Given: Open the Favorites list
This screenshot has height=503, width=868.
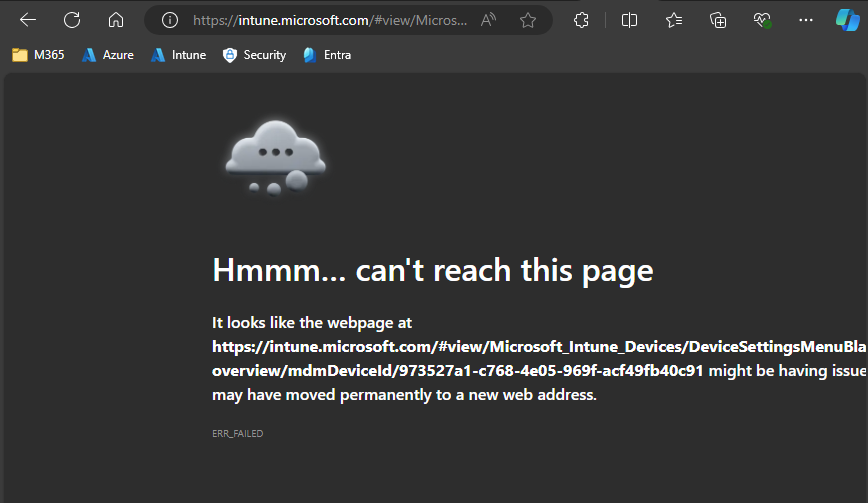Looking at the screenshot, I should (674, 20).
